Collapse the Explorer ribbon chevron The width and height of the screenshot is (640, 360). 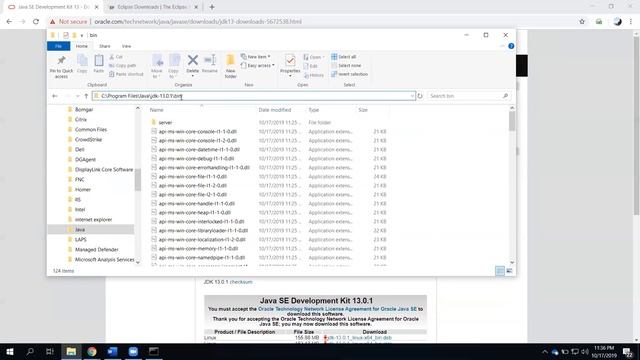coord(502,46)
